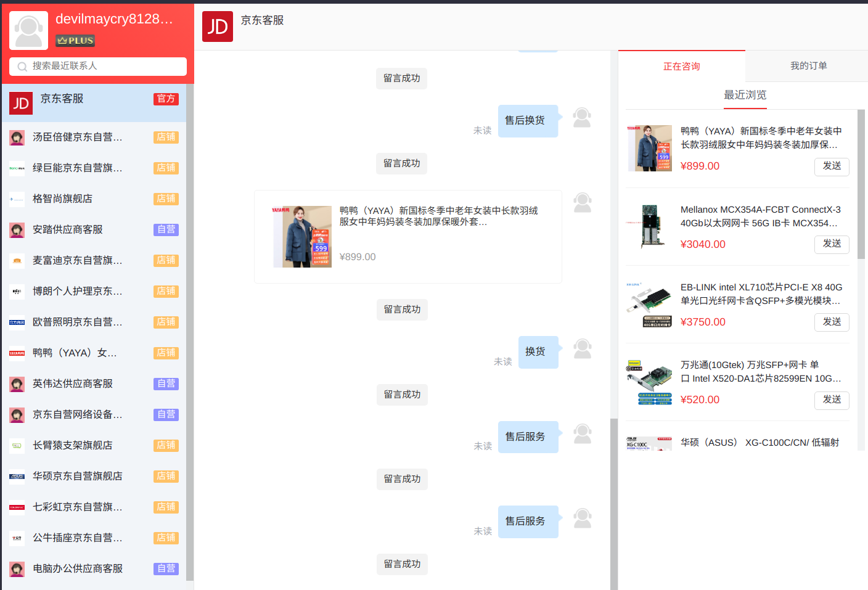
Task: Send the Mellanox MCX354A ¥3040.00 item
Action: 832,244
